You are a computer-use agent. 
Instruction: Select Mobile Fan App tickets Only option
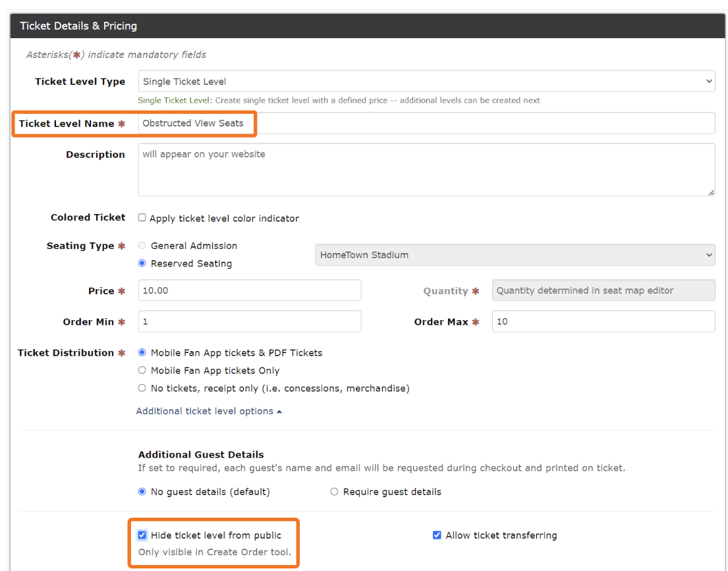[x=142, y=371]
